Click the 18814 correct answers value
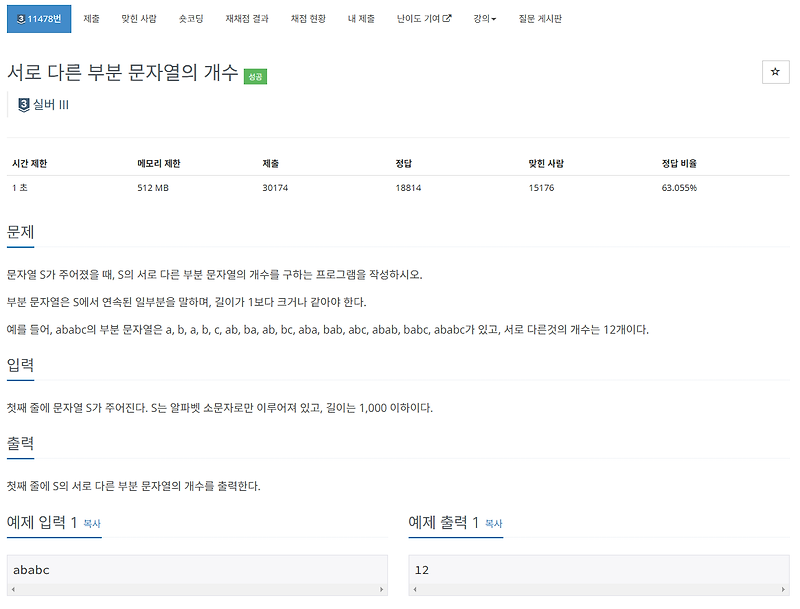 pos(408,188)
